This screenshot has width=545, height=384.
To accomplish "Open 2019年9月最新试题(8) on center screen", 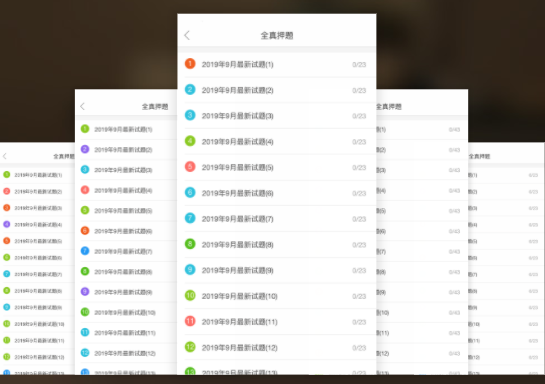I will click(x=277, y=244).
